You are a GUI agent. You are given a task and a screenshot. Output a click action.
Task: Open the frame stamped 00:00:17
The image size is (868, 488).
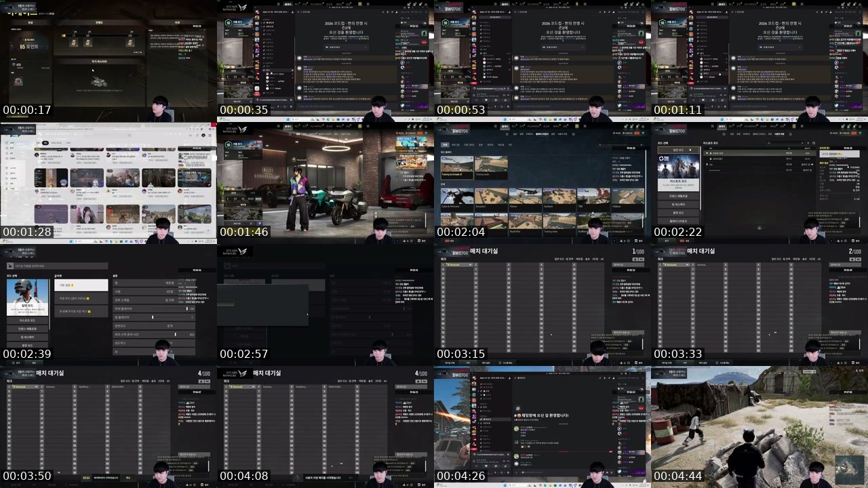(x=108, y=61)
